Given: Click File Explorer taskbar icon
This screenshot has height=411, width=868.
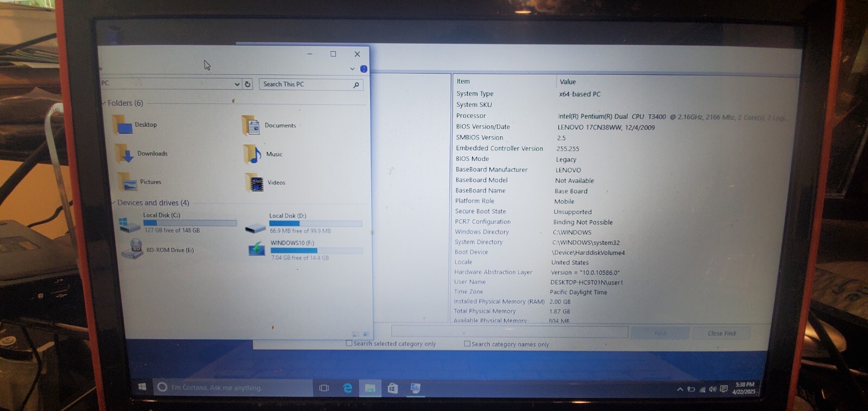Looking at the screenshot, I should tap(370, 388).
